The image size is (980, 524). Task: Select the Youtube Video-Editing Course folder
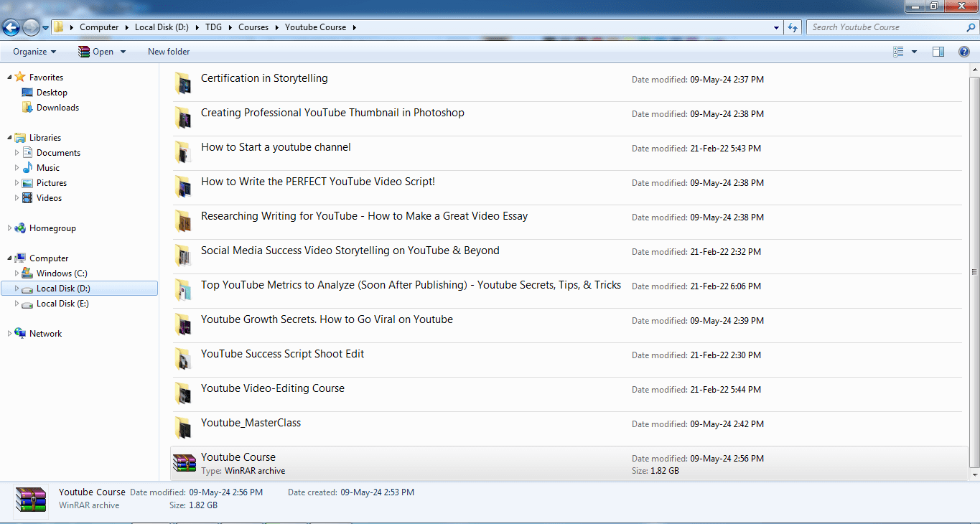point(273,388)
